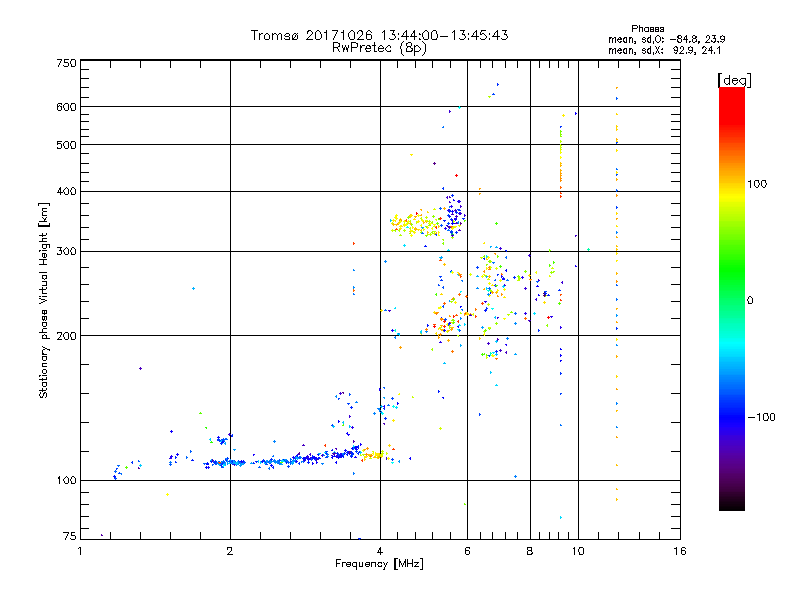Click the y-axis tick label '200'

[67, 336]
